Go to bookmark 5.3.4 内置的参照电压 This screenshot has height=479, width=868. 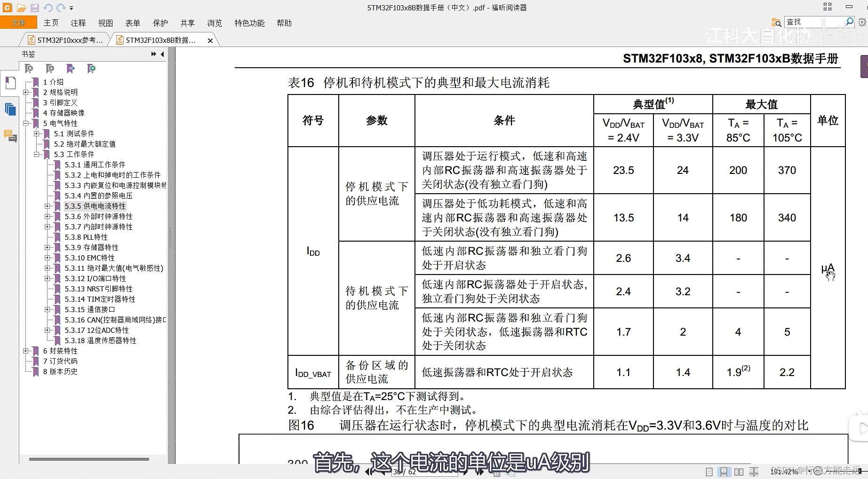[x=99, y=196]
